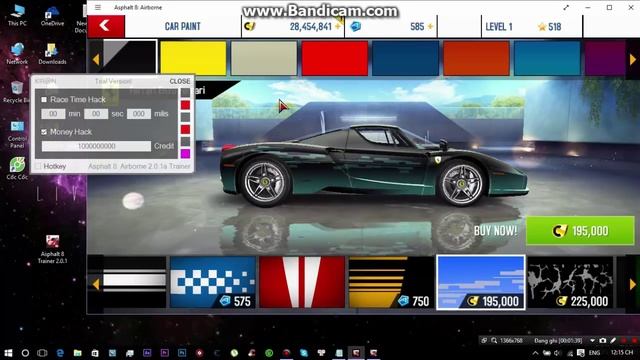Click Bandicam drawing pencil icon
This screenshot has height=360, width=640.
[613, 340]
